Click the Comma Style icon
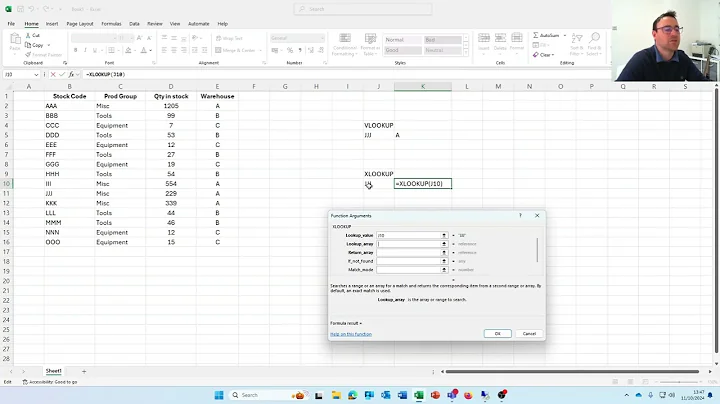 300,50
